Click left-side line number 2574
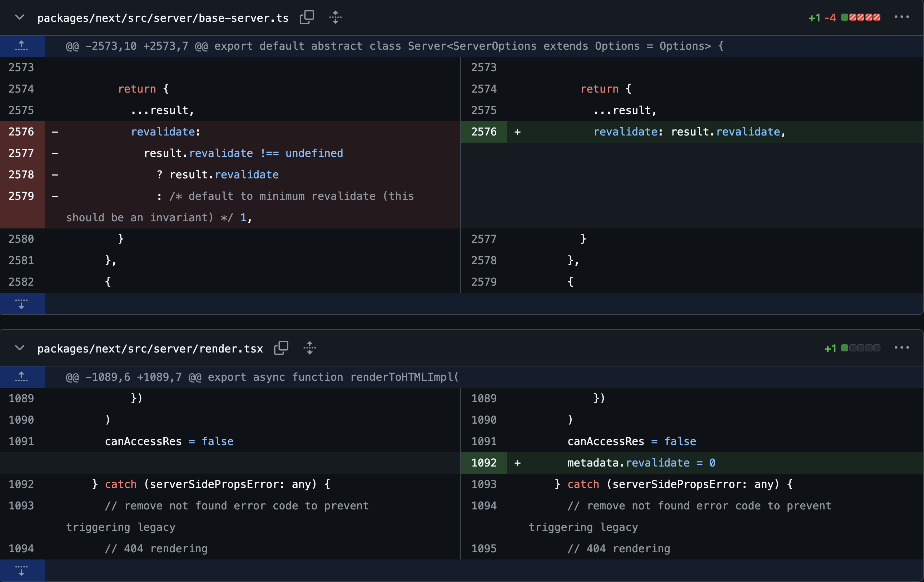 click(22, 89)
